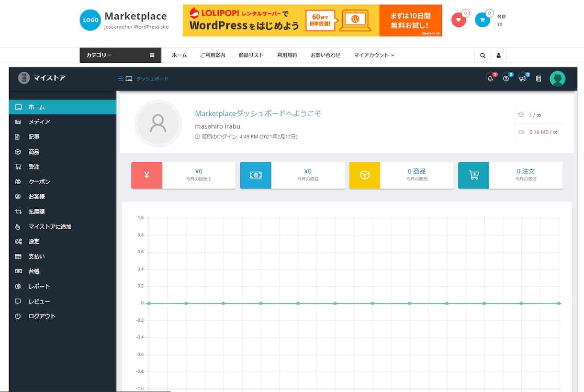Open the red heart wishlist icon

pos(459,20)
